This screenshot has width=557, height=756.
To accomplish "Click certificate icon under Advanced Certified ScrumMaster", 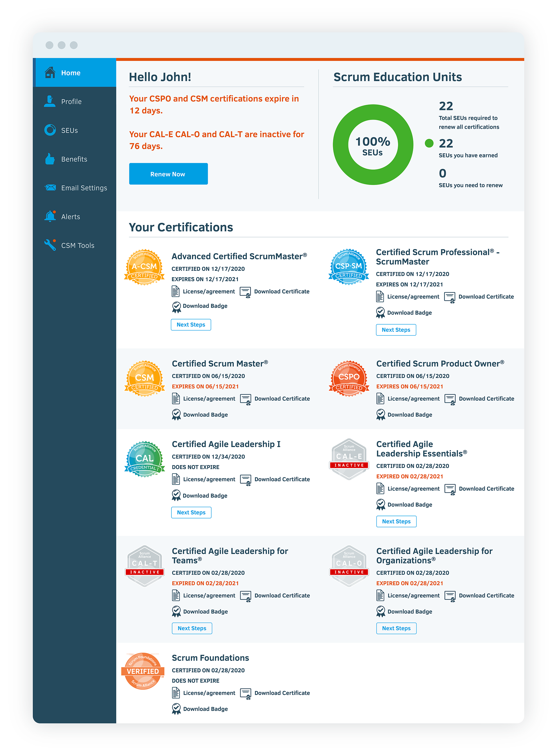I will tap(245, 292).
